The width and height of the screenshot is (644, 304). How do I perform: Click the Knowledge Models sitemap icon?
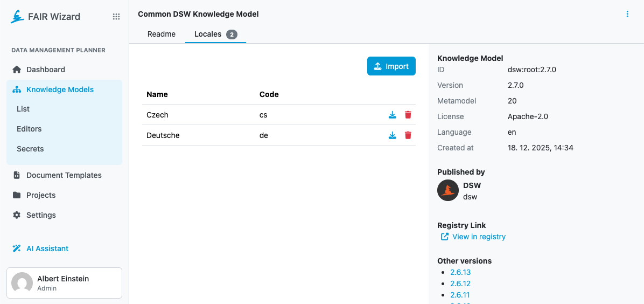click(17, 89)
